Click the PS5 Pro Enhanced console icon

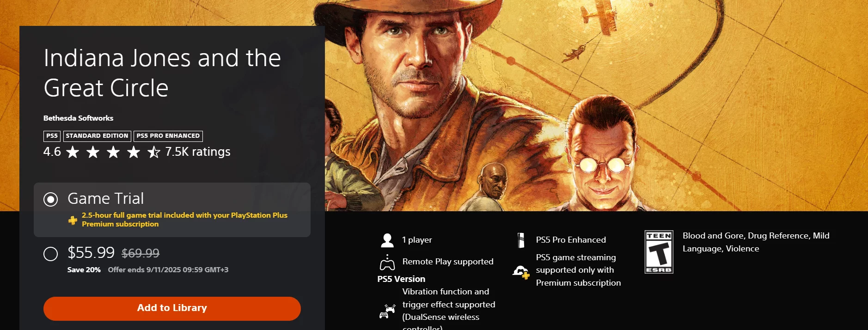pos(521,240)
